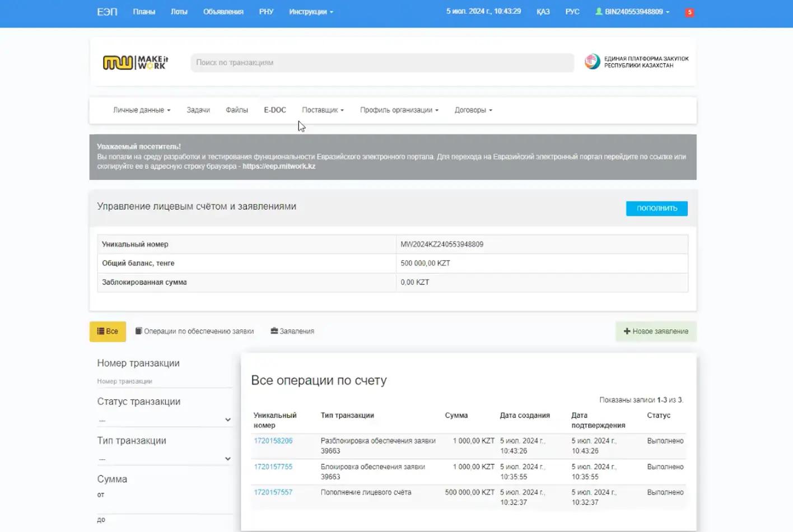
Task: Switch to the Заявления tab
Action: pos(292,332)
